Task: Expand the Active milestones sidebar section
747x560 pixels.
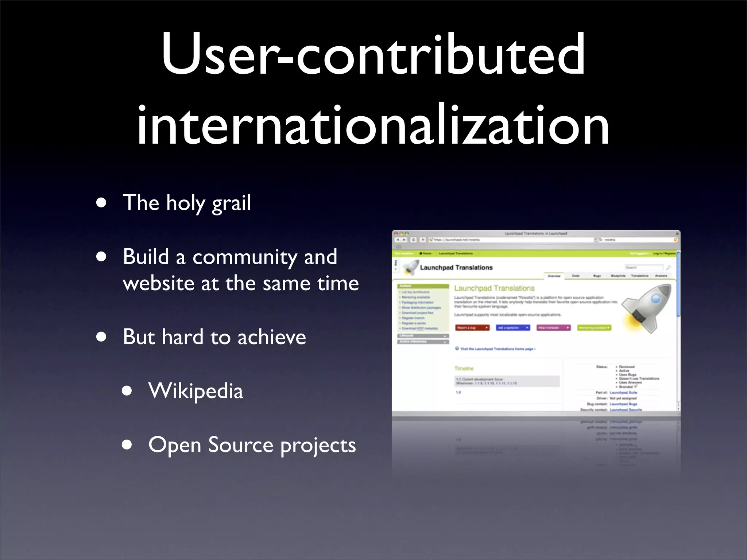Action: [423, 342]
